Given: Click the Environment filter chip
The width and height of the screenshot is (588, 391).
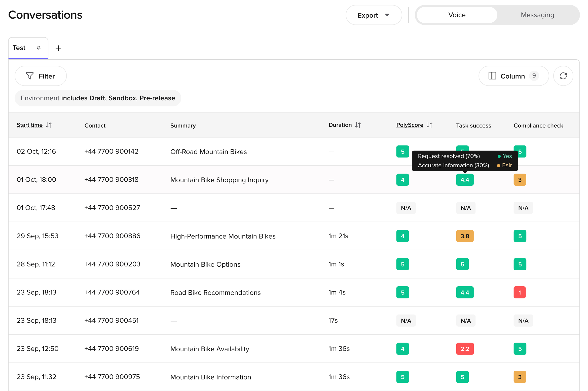Looking at the screenshot, I should pyautogui.click(x=98, y=98).
